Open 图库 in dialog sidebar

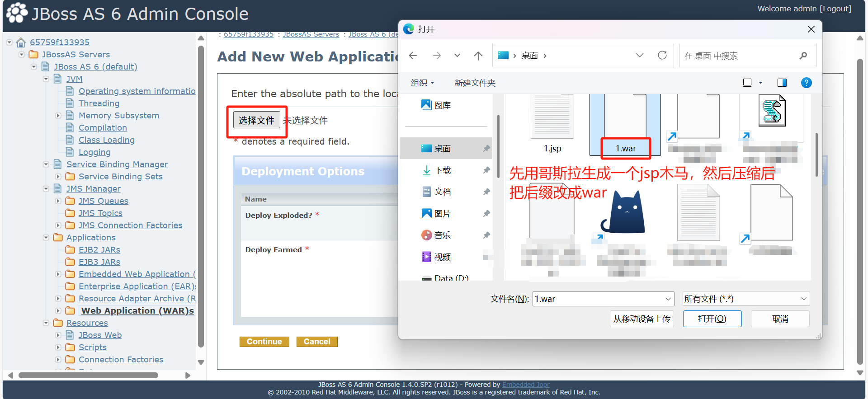436,105
